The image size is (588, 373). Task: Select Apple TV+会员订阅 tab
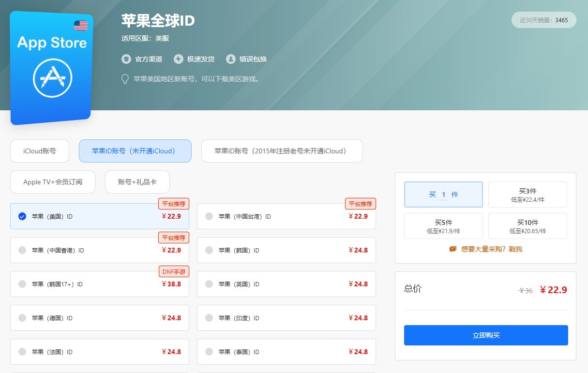coord(53,182)
